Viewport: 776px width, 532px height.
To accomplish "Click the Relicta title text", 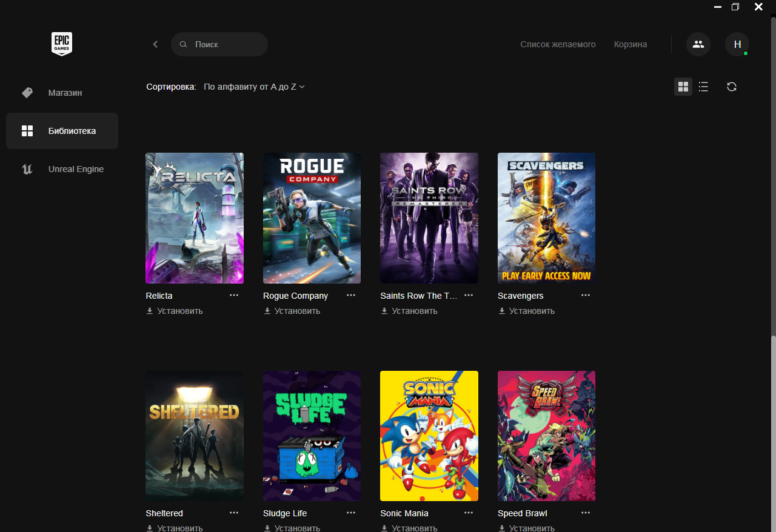I will (x=159, y=296).
